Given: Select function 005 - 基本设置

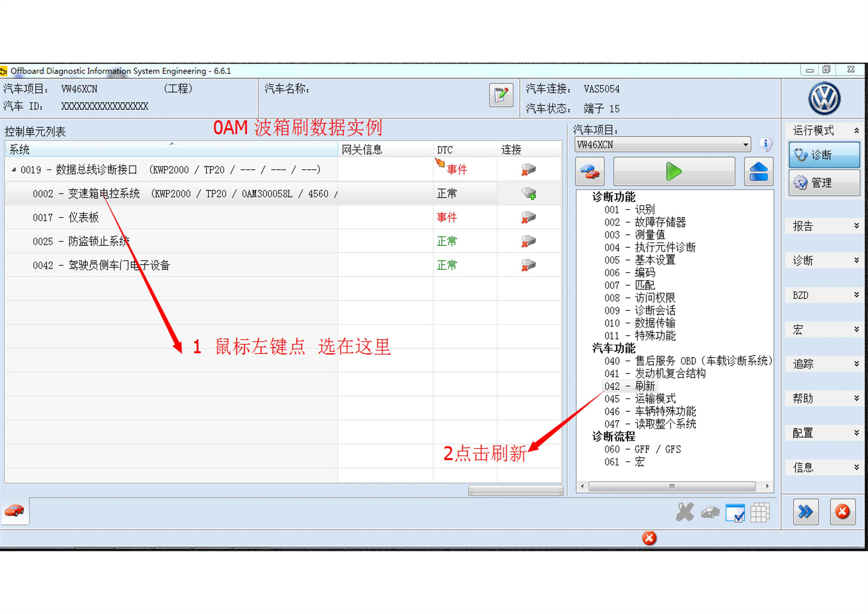Looking at the screenshot, I should pyautogui.click(x=639, y=260).
